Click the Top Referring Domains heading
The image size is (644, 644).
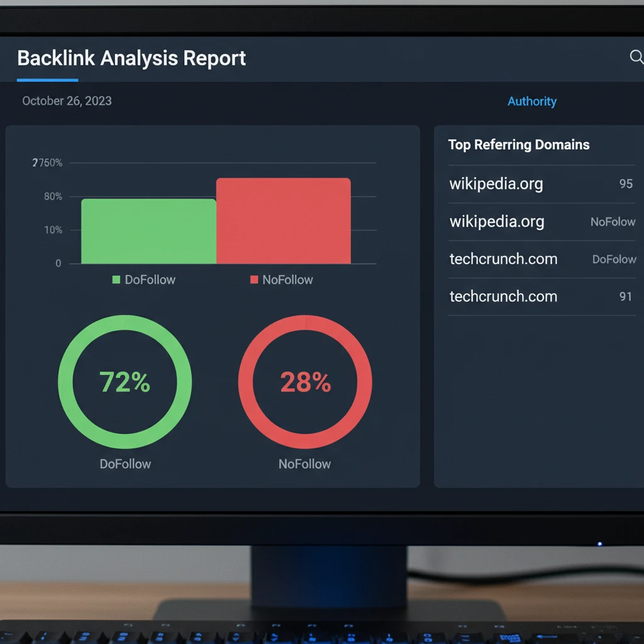pyautogui.click(x=519, y=145)
